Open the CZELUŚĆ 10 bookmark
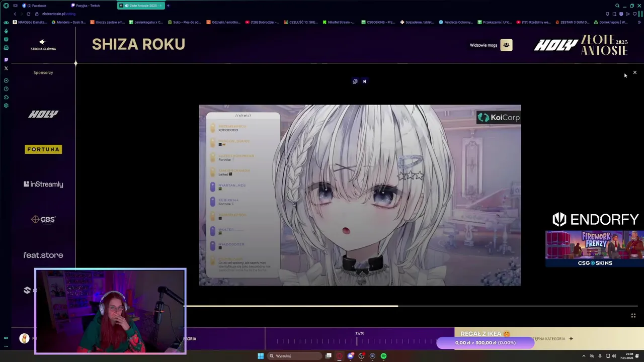The height and width of the screenshot is (362, 644). 301,22
